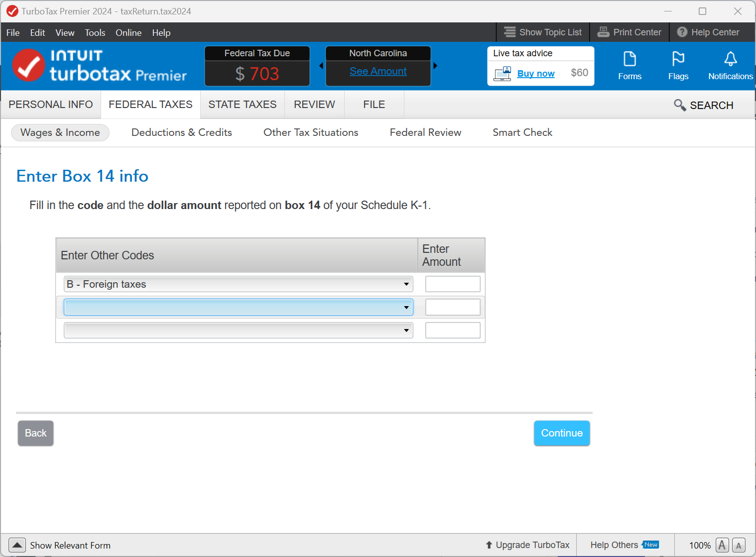
Task: Open the View menu
Action: [x=65, y=32]
